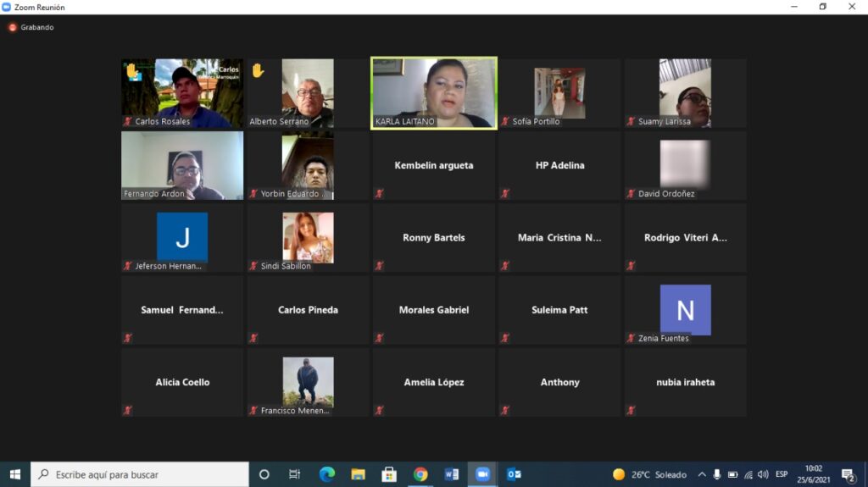The image size is (868, 487).
Task: Open Zoom from the Windows taskbar
Action: pyautogui.click(x=483, y=474)
